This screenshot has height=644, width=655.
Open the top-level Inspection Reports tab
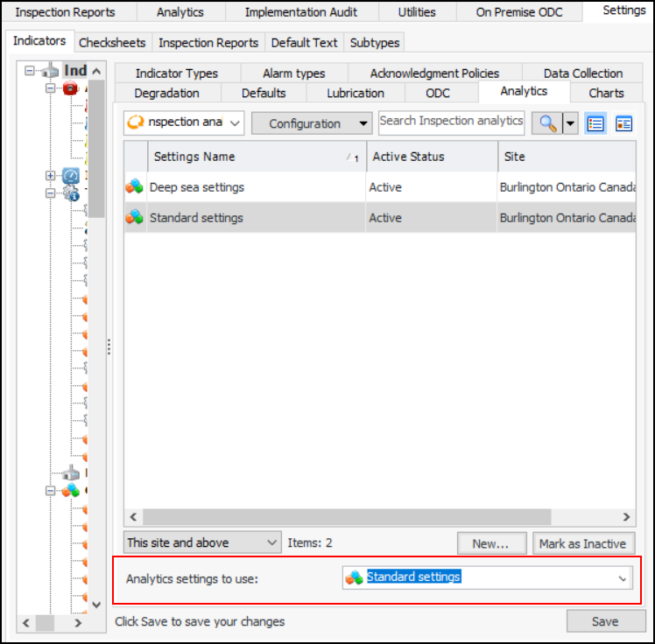65,12
